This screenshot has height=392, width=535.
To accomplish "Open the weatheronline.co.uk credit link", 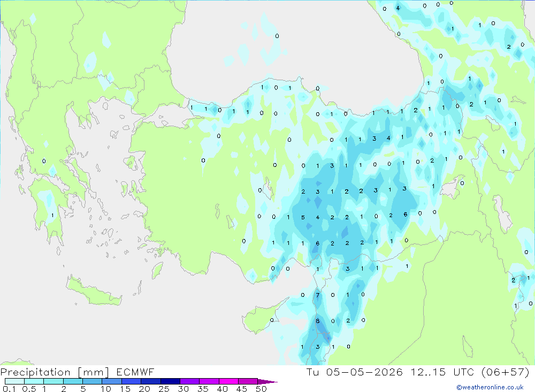I will [x=490, y=387].
